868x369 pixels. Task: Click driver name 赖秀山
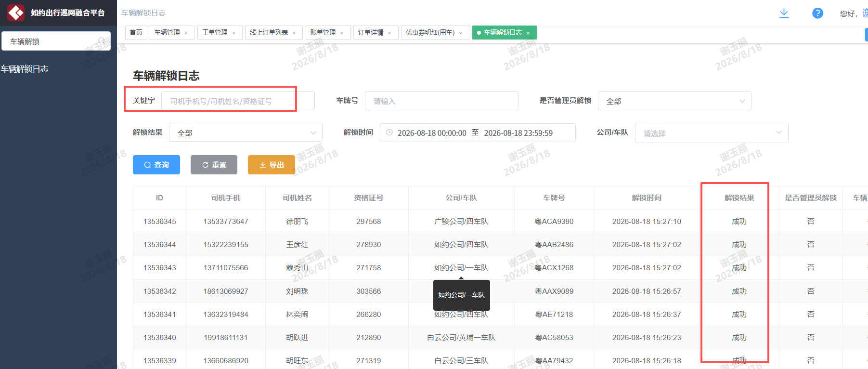pos(297,268)
